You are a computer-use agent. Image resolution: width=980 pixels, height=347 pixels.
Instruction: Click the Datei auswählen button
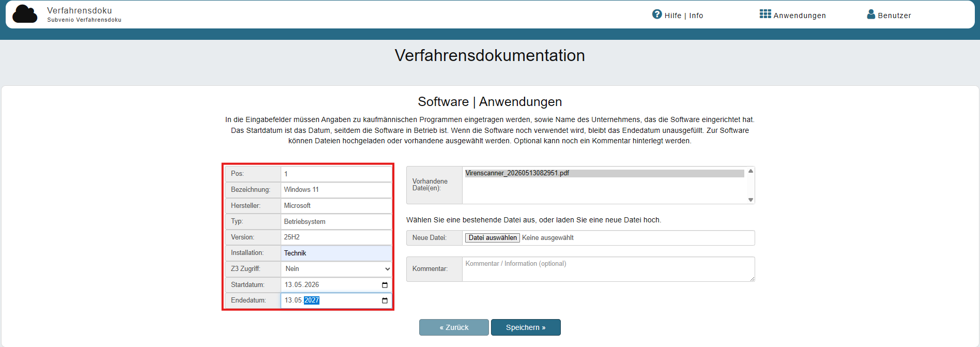(493, 238)
